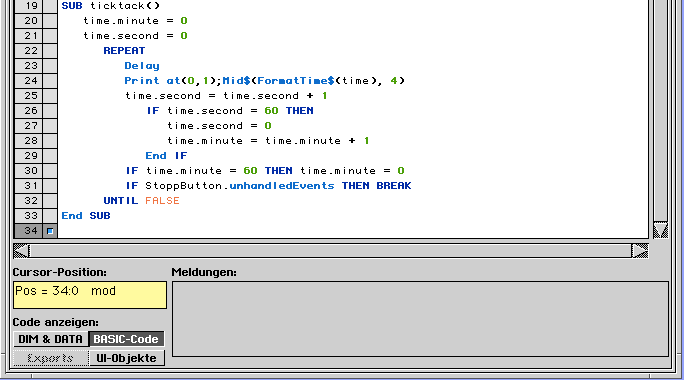Click the REPEAT keyword
This screenshot has height=380, width=684.
tap(124, 51)
